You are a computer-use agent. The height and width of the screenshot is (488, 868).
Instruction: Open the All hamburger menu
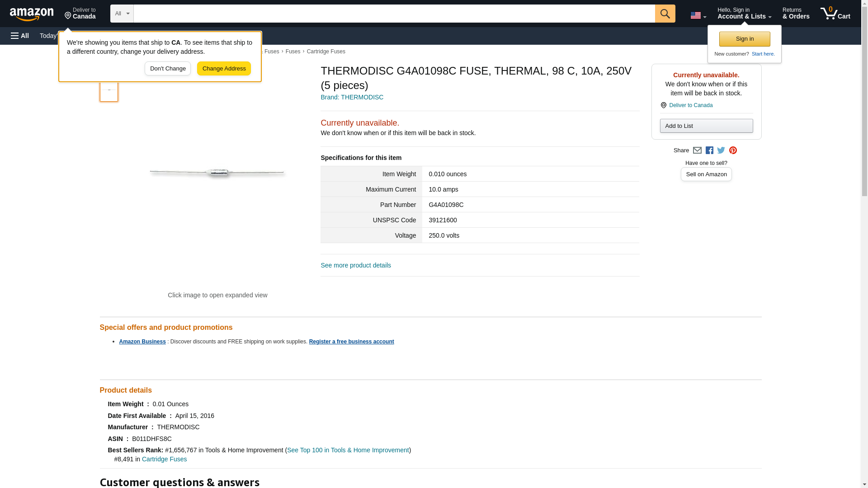tap(20, 36)
